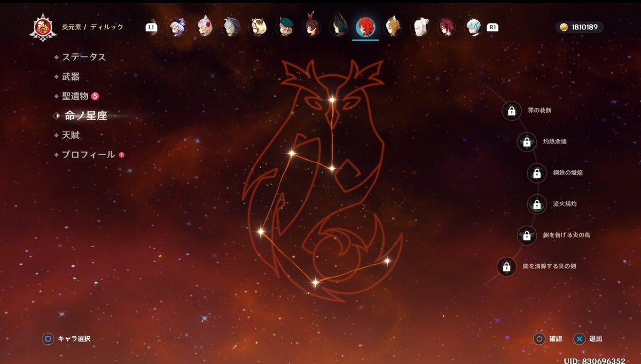
Task: Click the Pyro element emblem beside ディルック
Action: [x=43, y=27]
